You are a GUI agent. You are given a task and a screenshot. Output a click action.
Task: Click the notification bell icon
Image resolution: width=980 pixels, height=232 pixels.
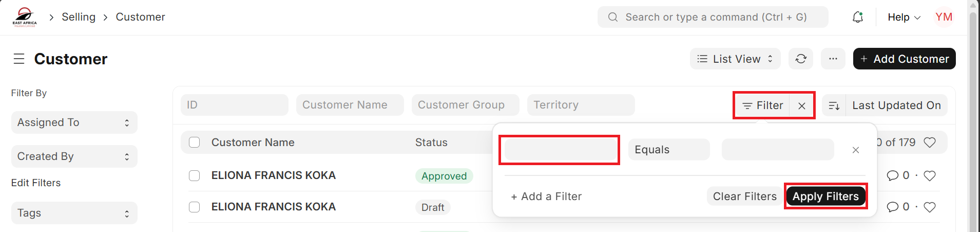(x=857, y=17)
